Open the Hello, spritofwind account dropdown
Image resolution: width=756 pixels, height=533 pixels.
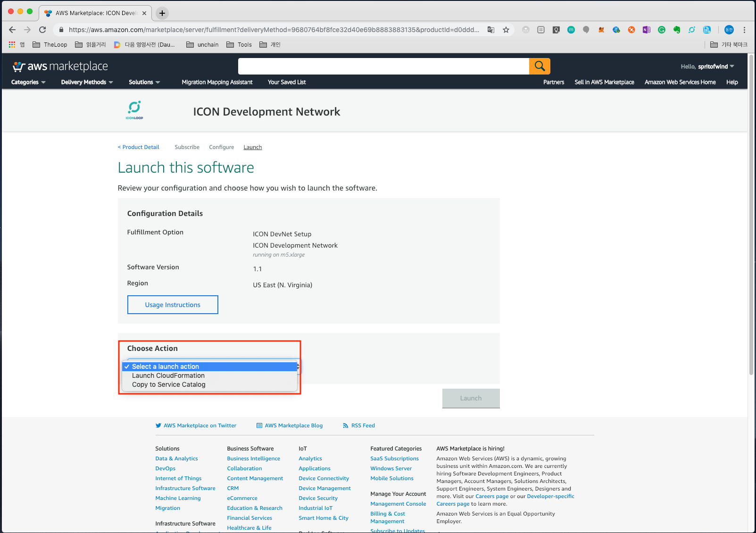(707, 67)
